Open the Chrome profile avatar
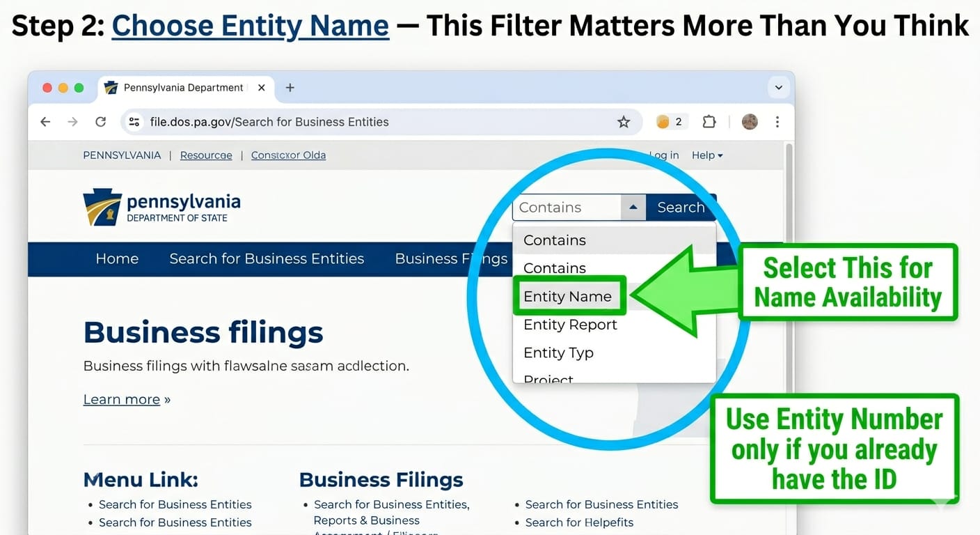The image size is (980, 535). point(750,122)
